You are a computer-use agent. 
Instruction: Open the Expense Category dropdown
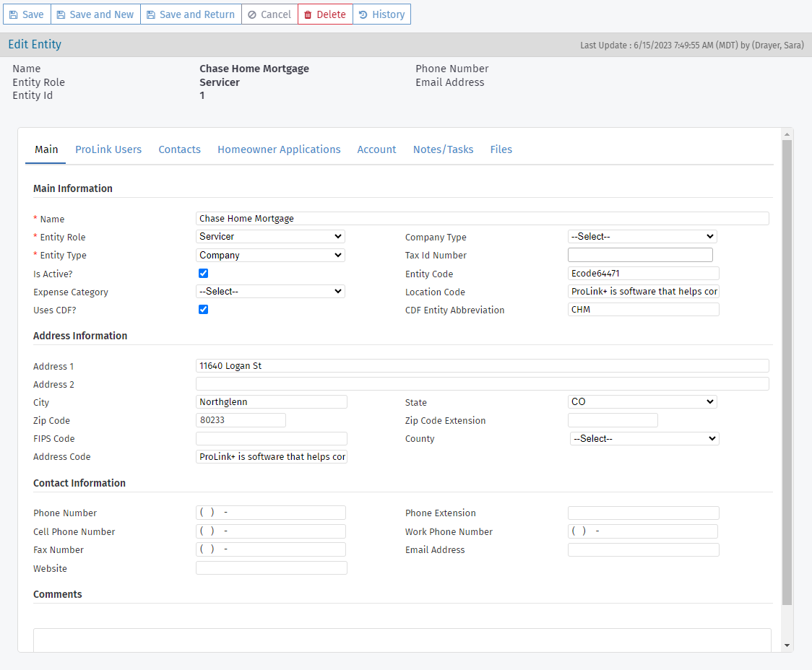[270, 292]
